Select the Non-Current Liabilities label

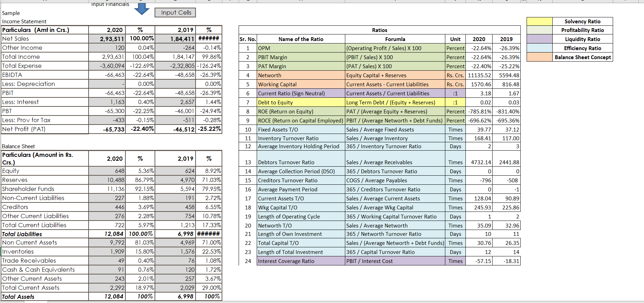click(45, 198)
